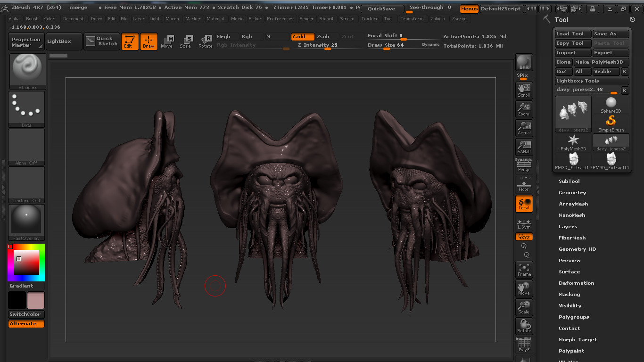Switch to the Zplugin menu

[x=438, y=19]
